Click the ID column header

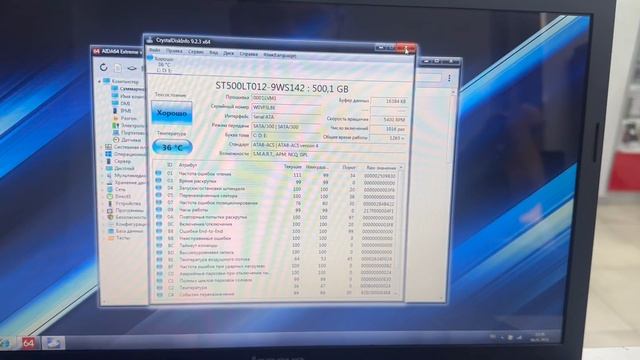pyautogui.click(x=169, y=165)
